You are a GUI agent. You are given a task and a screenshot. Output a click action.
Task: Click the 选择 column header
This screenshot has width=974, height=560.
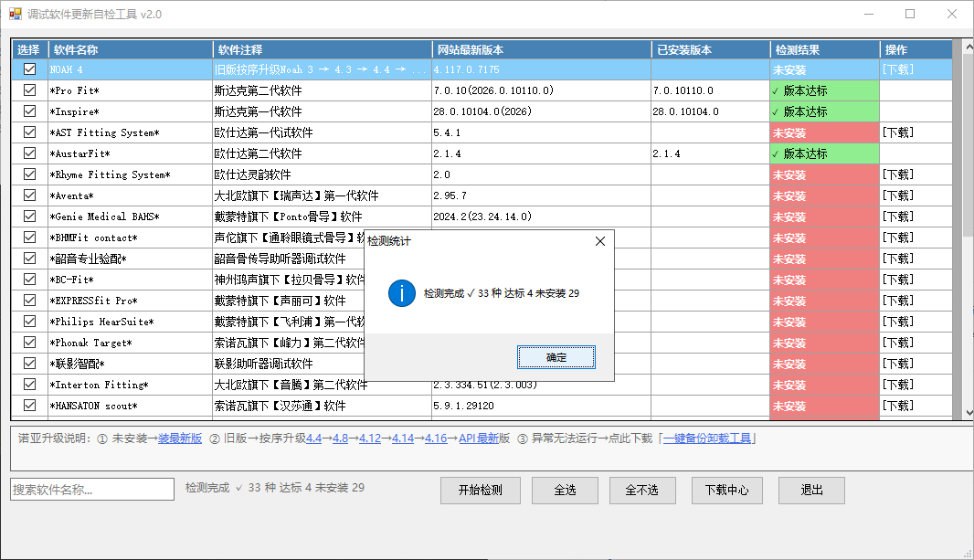pyautogui.click(x=30, y=49)
